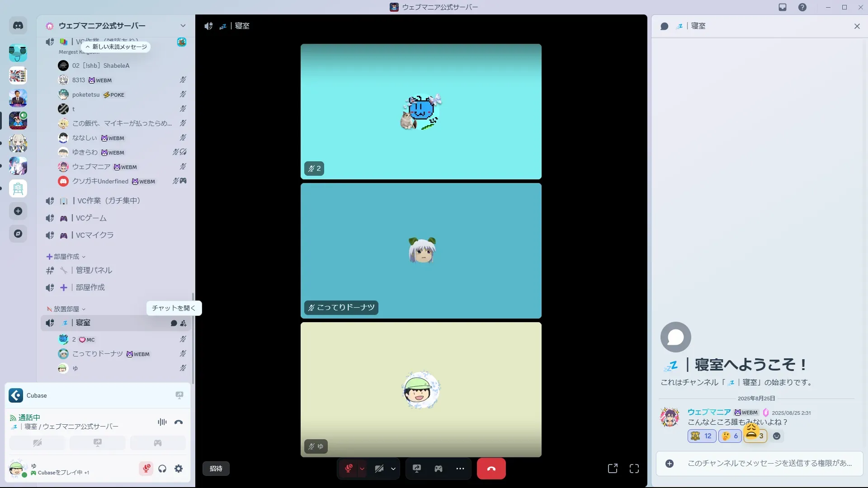This screenshot has width=868, height=488.
Task: Click the red disconnect call button
Action: [x=491, y=469]
